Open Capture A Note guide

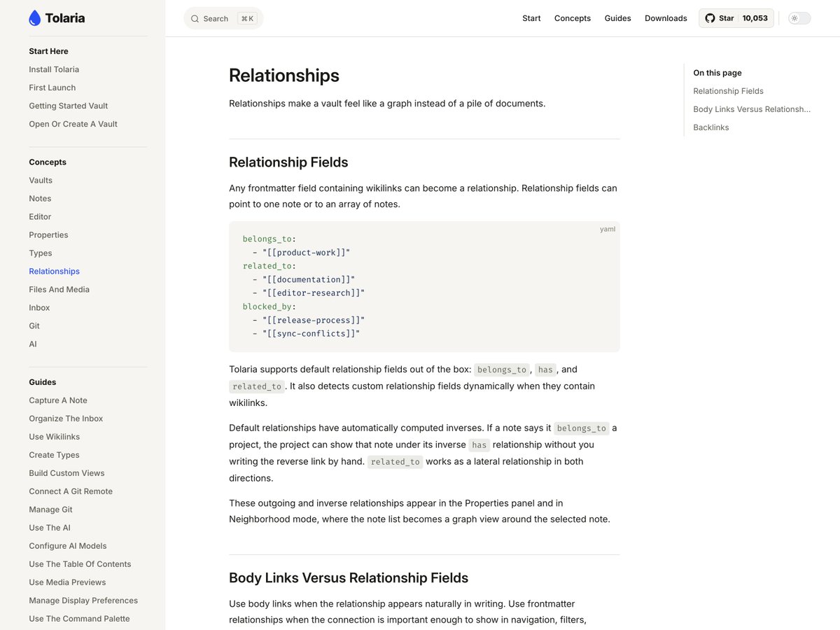pyautogui.click(x=58, y=400)
